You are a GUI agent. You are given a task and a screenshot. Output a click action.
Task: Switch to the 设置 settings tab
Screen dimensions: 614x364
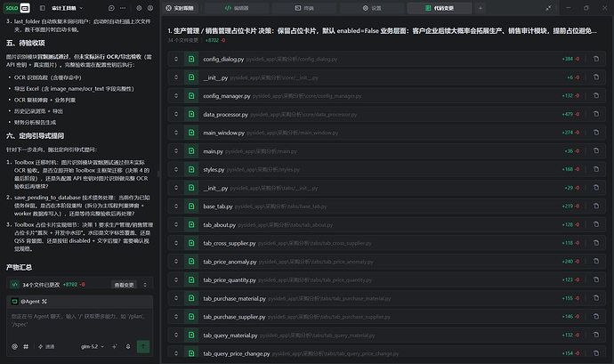(372, 8)
